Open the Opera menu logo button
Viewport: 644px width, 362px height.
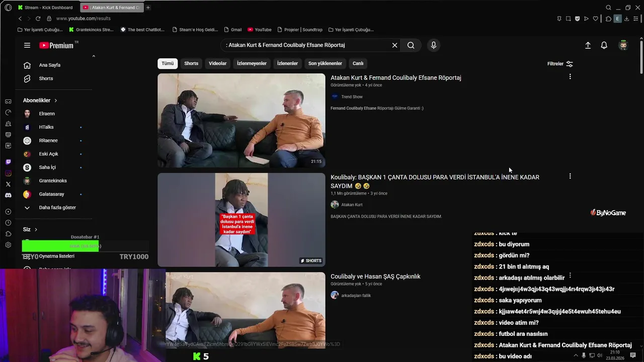pyautogui.click(x=8, y=8)
